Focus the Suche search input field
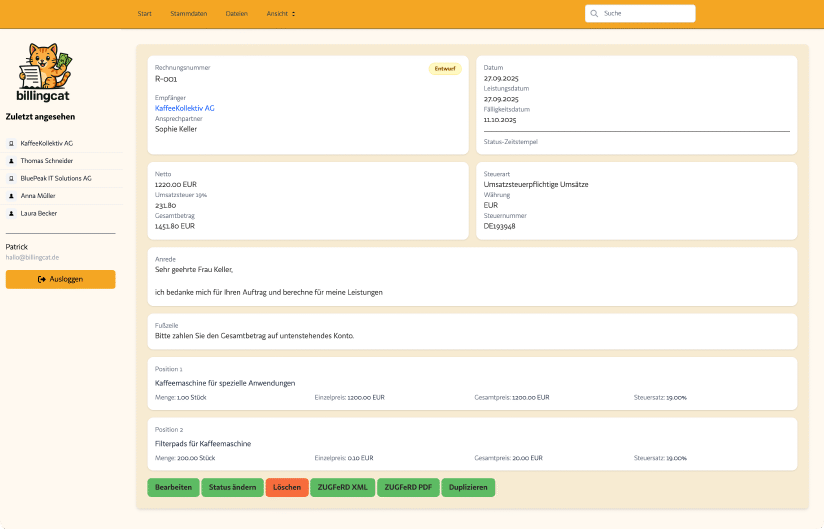Screen dimensions: 824x529 click(646, 14)
